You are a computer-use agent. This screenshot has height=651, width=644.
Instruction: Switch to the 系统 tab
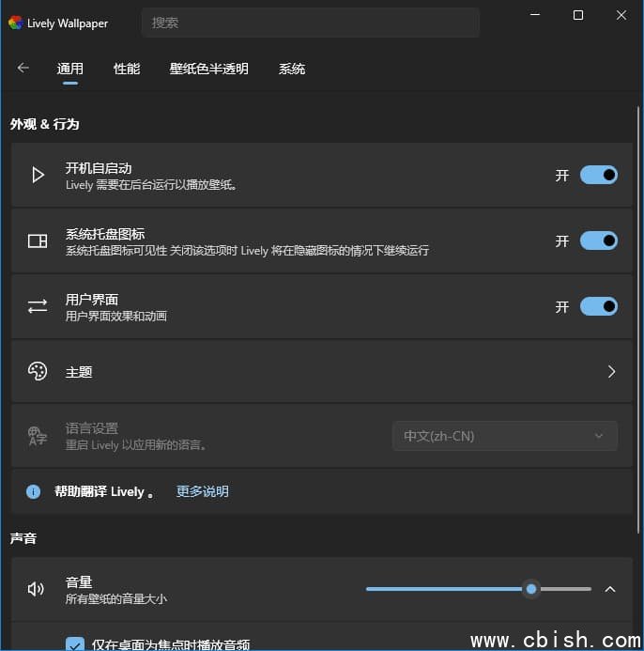click(292, 69)
